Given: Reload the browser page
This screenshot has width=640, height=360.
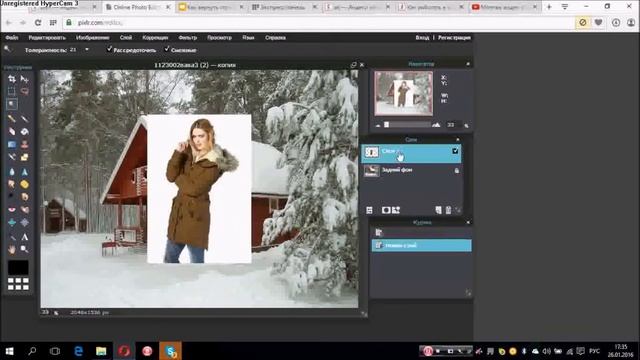Looking at the screenshot, I should click(x=38, y=23).
